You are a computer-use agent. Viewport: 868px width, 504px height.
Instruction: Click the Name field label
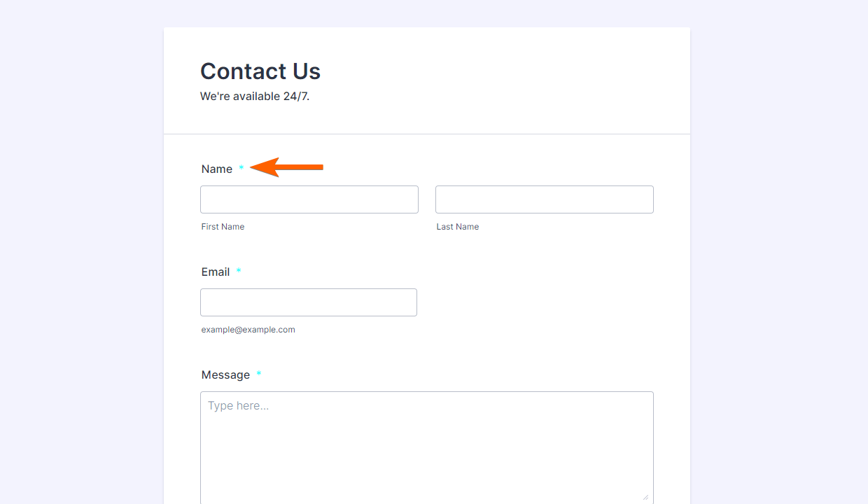[x=217, y=169]
